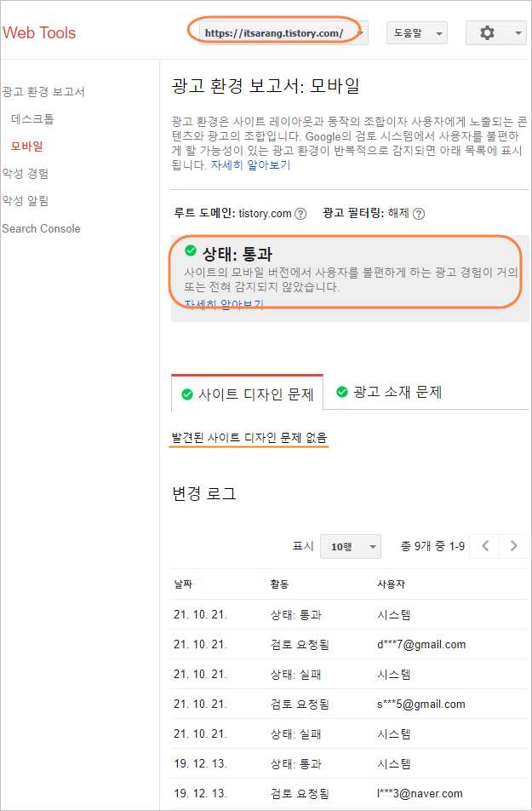The image size is (532, 811).
Task: Click the 루트 도메인: tistory.com text
Action: (234, 213)
